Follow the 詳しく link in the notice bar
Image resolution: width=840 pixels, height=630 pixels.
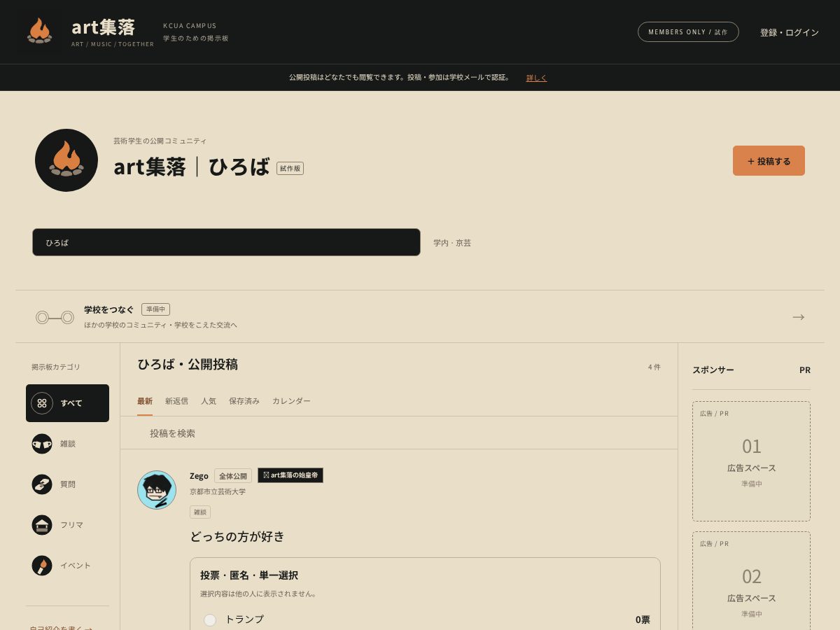pyautogui.click(x=537, y=78)
